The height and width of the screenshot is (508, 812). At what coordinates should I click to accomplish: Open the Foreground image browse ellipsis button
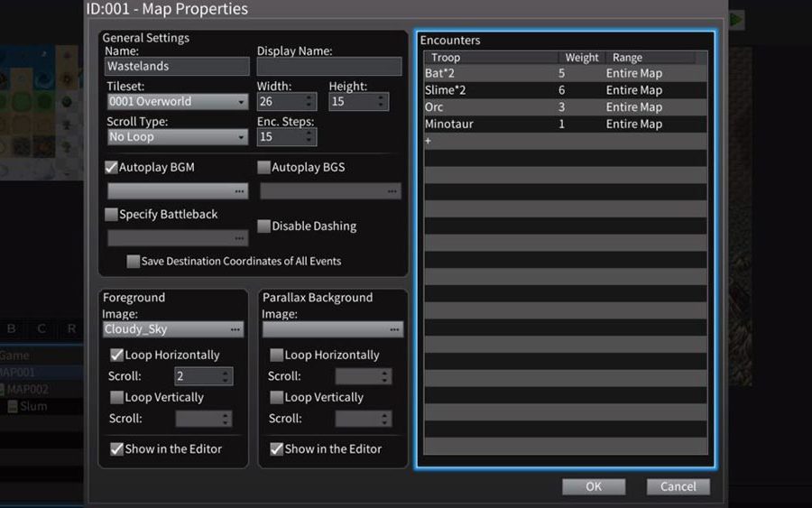click(235, 330)
